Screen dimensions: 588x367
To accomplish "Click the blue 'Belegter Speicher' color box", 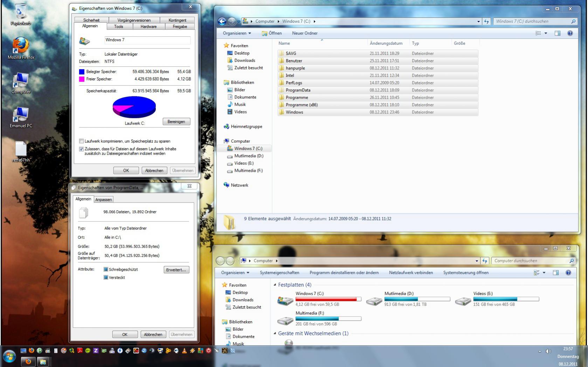I will pos(82,72).
